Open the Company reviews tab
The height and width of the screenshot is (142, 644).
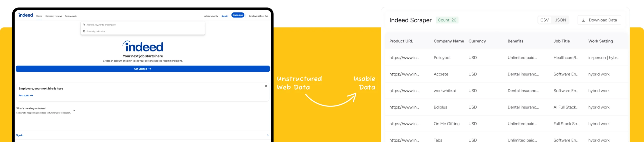[54, 16]
